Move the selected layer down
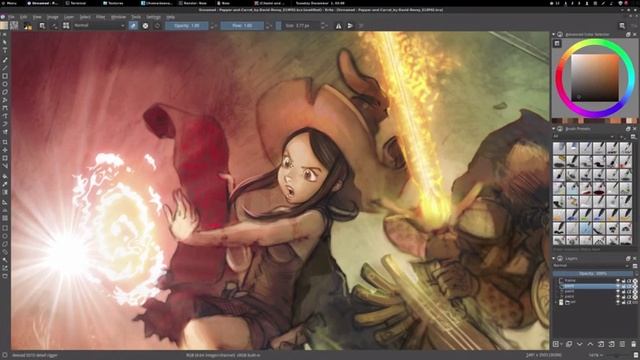The image size is (640, 360). [x=580, y=344]
